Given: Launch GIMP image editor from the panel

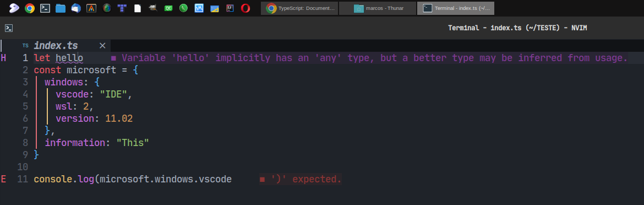Looking at the screenshot, I should pos(153,8).
